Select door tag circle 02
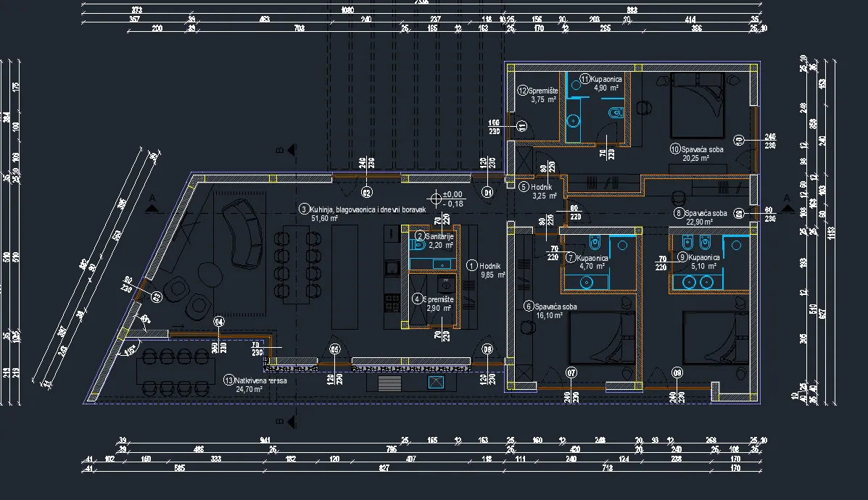The image size is (868, 500). (x=366, y=193)
